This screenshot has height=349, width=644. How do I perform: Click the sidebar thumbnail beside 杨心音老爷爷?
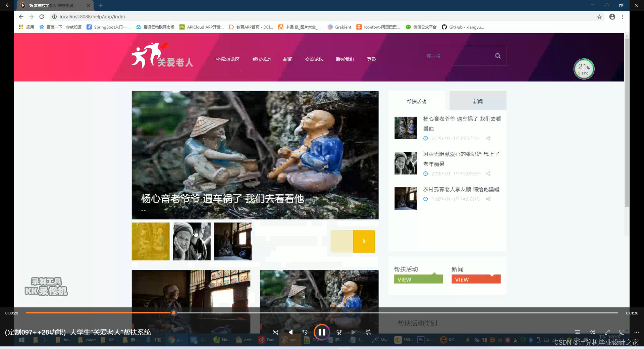[406, 128]
